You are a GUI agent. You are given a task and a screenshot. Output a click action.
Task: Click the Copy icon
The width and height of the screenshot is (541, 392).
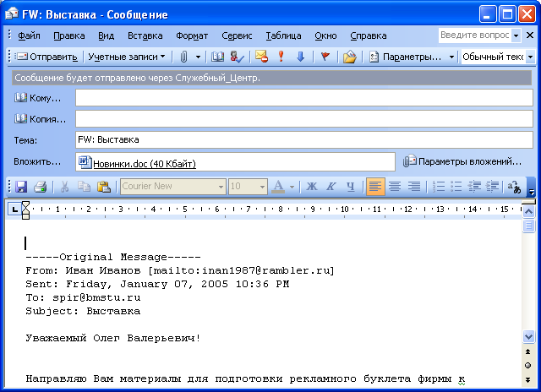click(84, 187)
